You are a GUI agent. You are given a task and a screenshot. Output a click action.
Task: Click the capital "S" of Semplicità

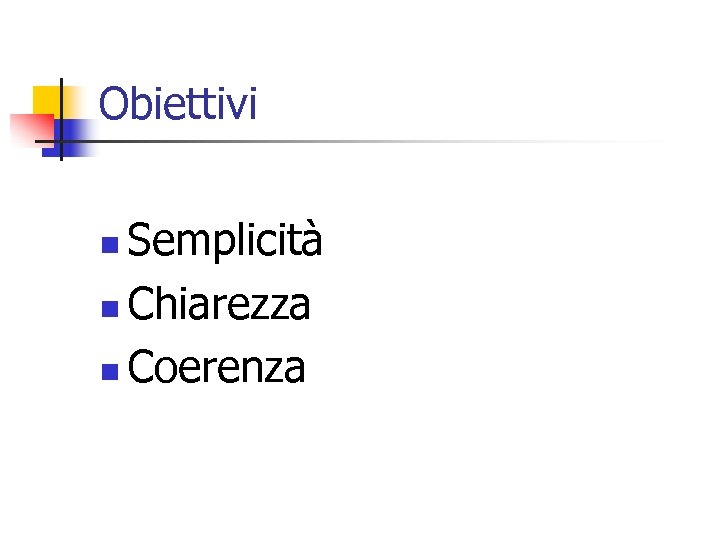[x=141, y=241]
